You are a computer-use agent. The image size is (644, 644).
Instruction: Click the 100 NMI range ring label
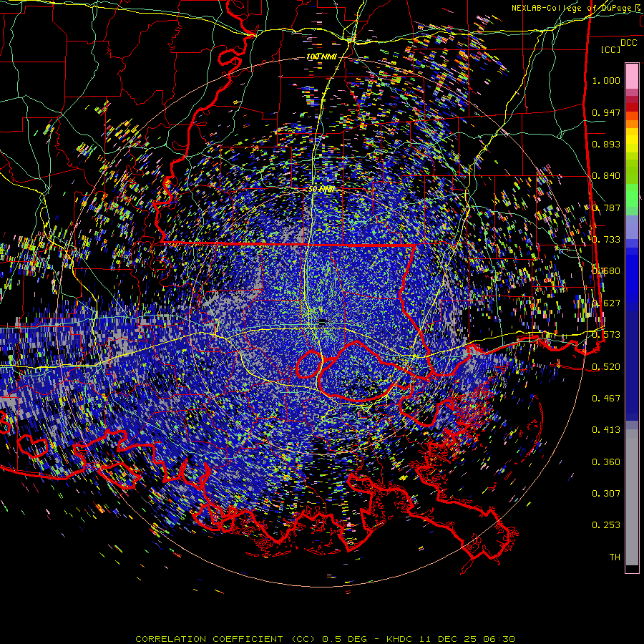pyautogui.click(x=321, y=57)
